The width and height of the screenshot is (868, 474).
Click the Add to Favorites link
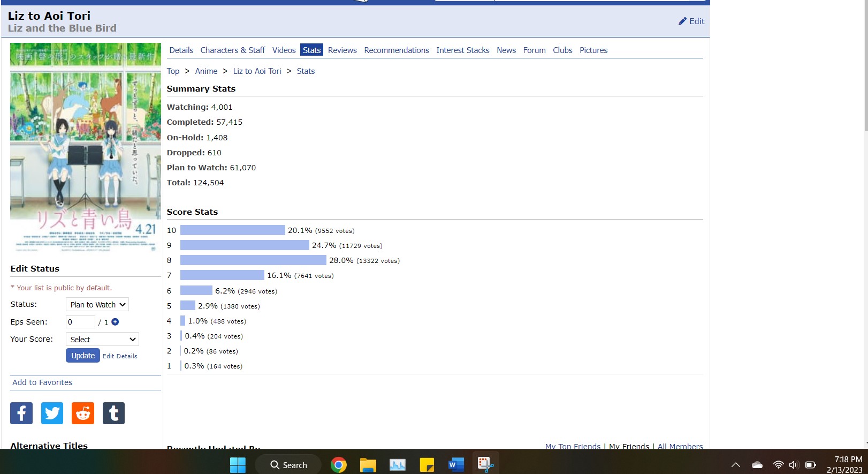(x=42, y=382)
